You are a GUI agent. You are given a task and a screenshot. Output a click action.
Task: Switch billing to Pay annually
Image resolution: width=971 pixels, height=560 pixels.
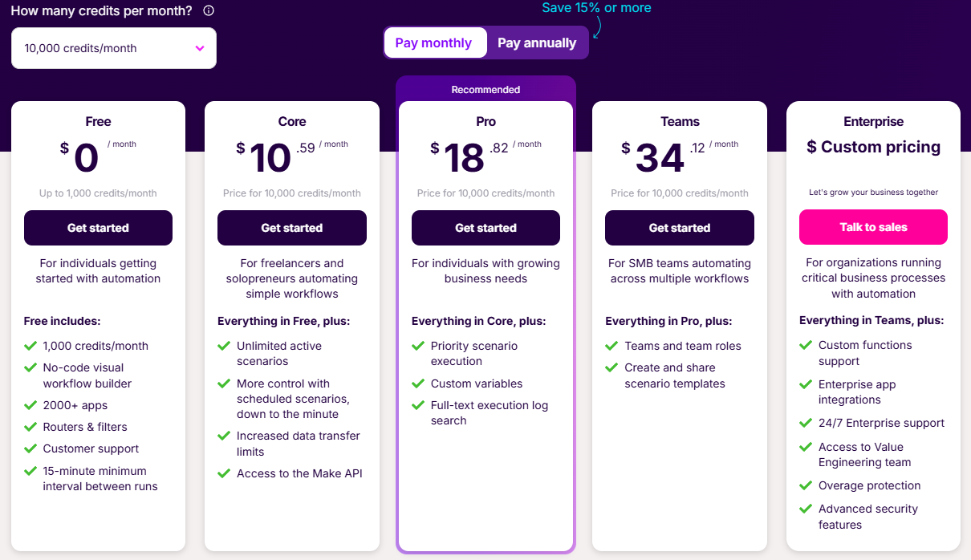coord(537,43)
